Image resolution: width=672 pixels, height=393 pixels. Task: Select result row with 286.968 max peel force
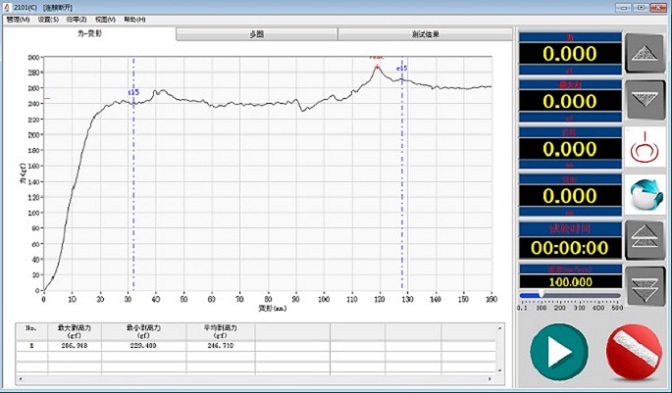(x=255, y=345)
